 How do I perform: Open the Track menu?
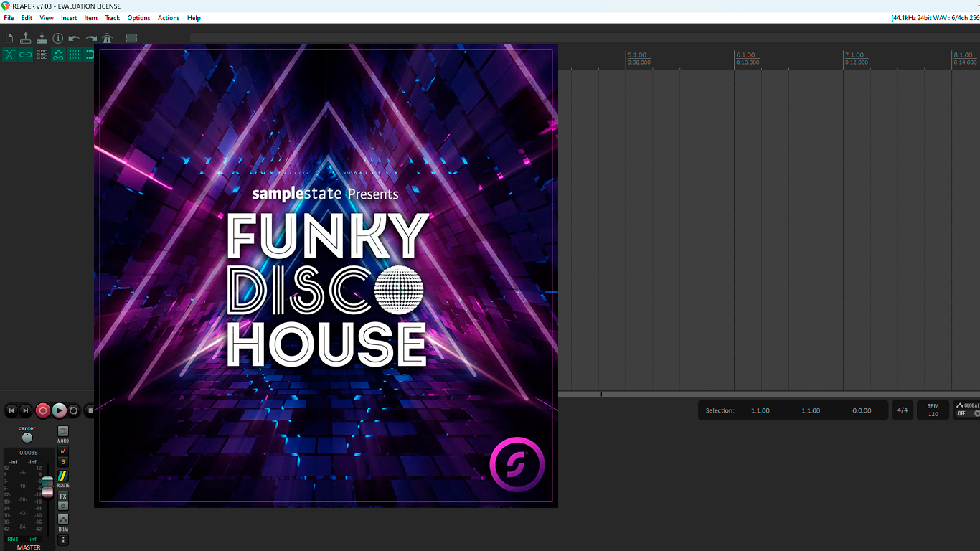113,17
